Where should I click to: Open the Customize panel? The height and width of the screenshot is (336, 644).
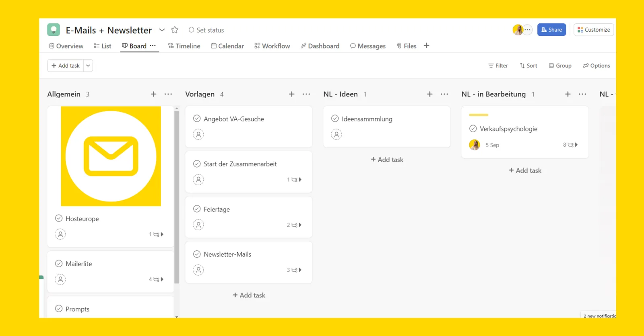pos(594,30)
